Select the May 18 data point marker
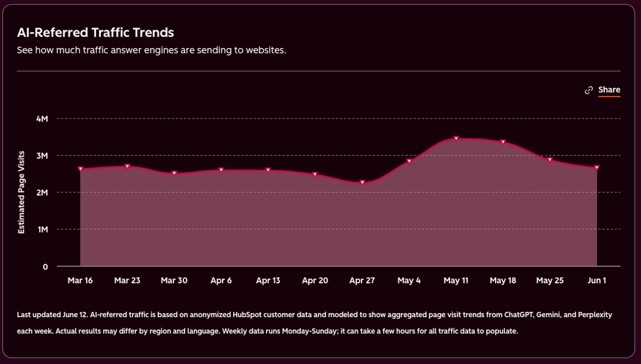The width and height of the screenshot is (641, 364). 503,142
